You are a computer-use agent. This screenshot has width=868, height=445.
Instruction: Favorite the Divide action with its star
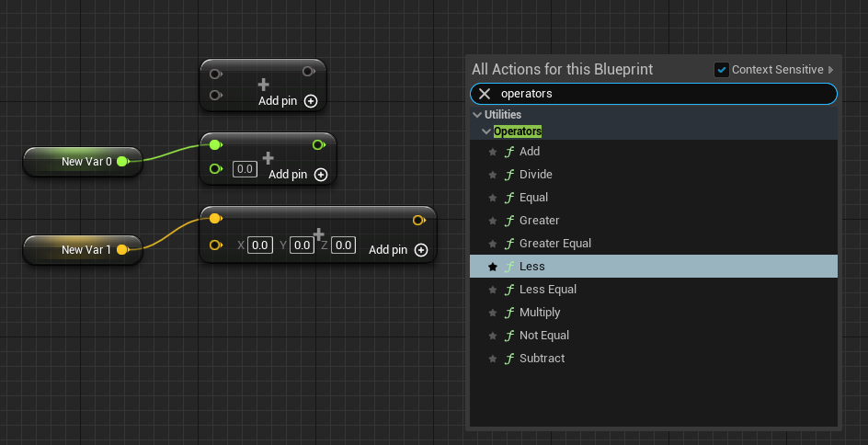coord(493,175)
